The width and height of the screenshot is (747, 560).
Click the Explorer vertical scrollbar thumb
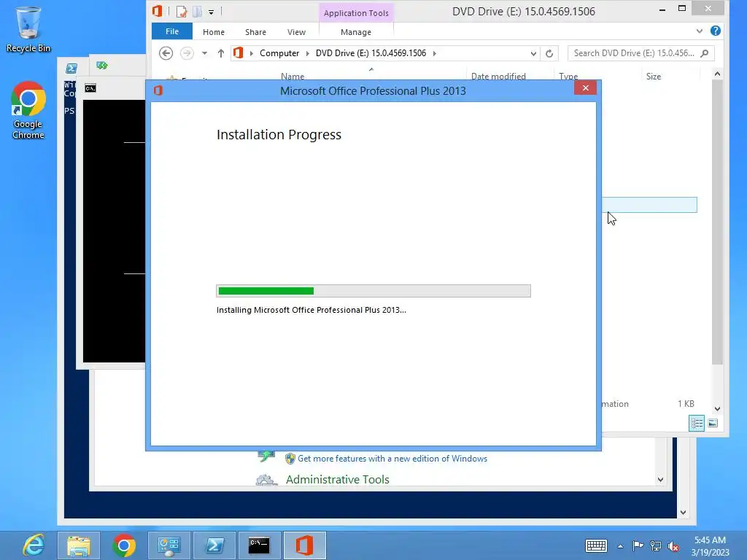click(x=718, y=222)
